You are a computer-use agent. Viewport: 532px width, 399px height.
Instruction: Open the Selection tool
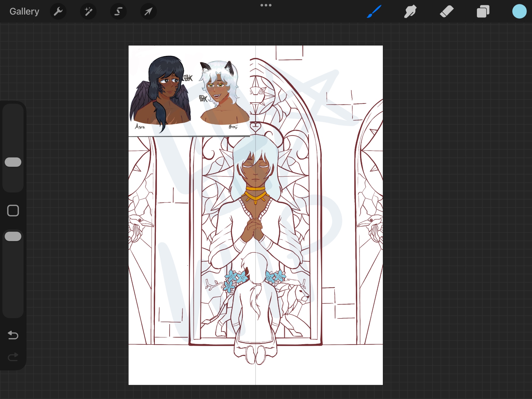(x=118, y=11)
